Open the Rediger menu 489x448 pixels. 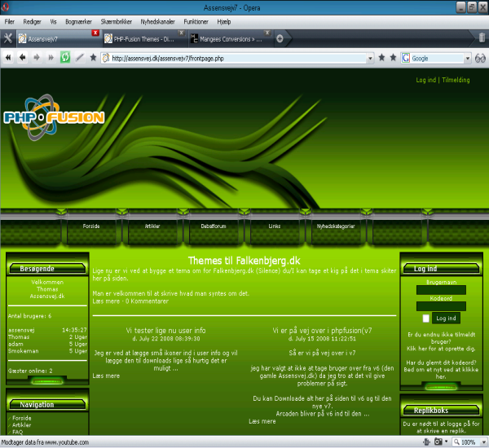32,21
